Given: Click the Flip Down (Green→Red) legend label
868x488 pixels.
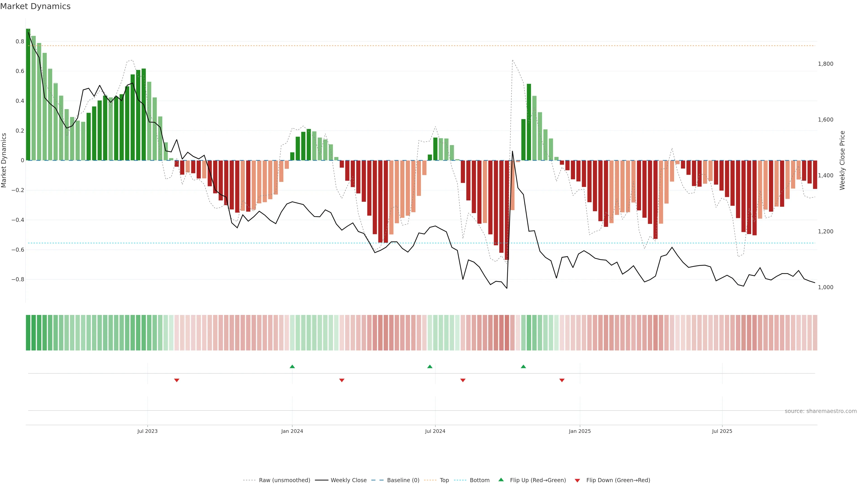Looking at the screenshot, I should pos(618,480).
